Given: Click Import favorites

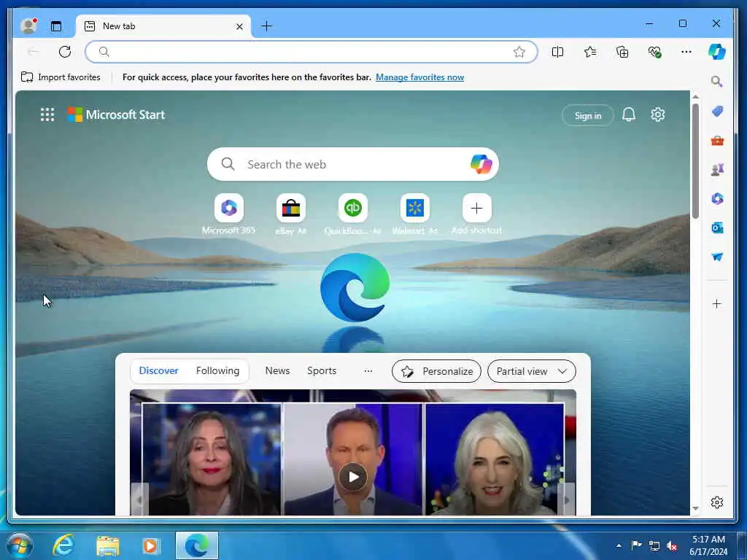Looking at the screenshot, I should [61, 77].
